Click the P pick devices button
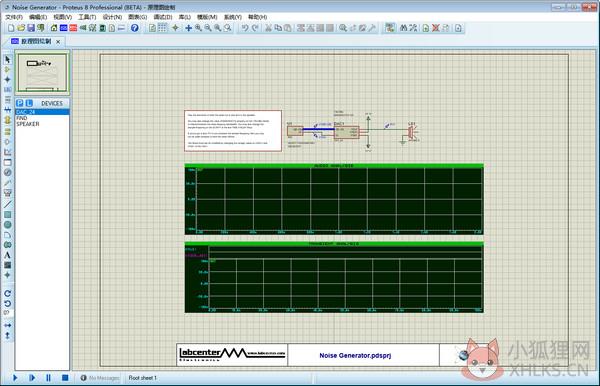The height and width of the screenshot is (386, 600). 20,103
